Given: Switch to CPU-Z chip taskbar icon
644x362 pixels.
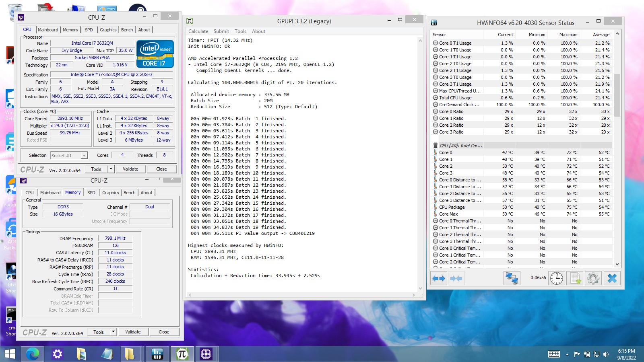Looking at the screenshot, I should (206, 354).
